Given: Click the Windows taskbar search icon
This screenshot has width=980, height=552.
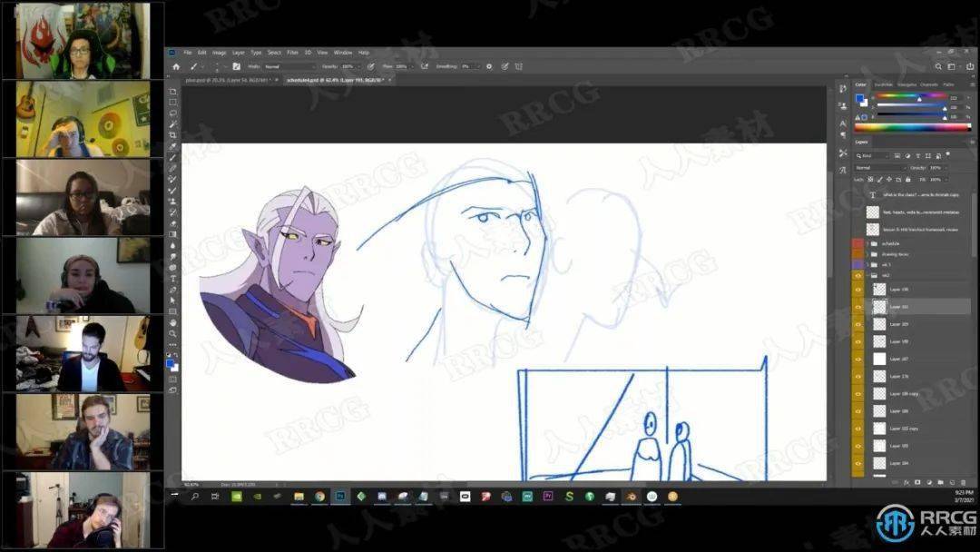Looking at the screenshot, I should tap(195, 497).
